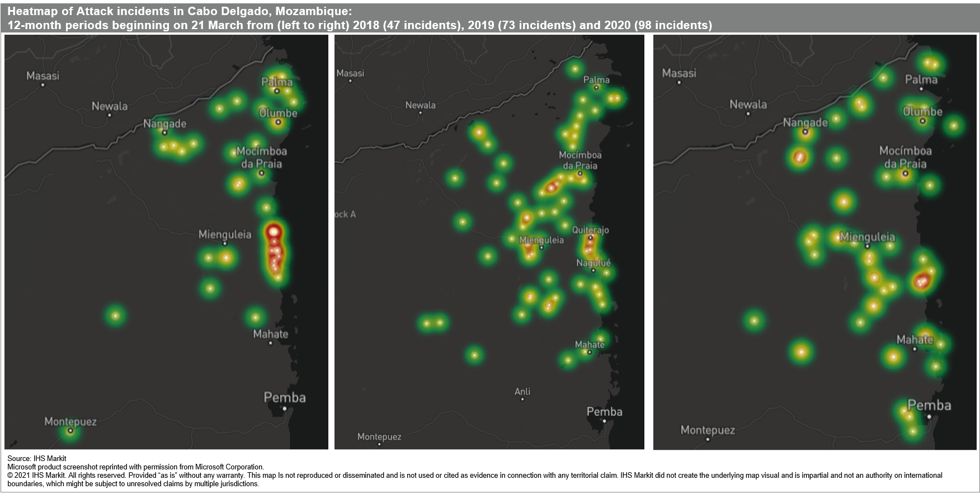Click the Pemba label in the 2018 map
Screen dimensions: 980x503
pyautogui.click(x=285, y=398)
